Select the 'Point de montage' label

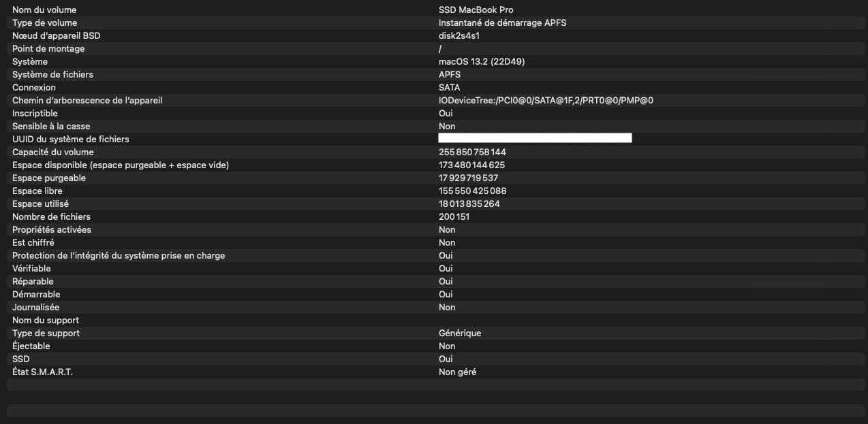(48, 49)
